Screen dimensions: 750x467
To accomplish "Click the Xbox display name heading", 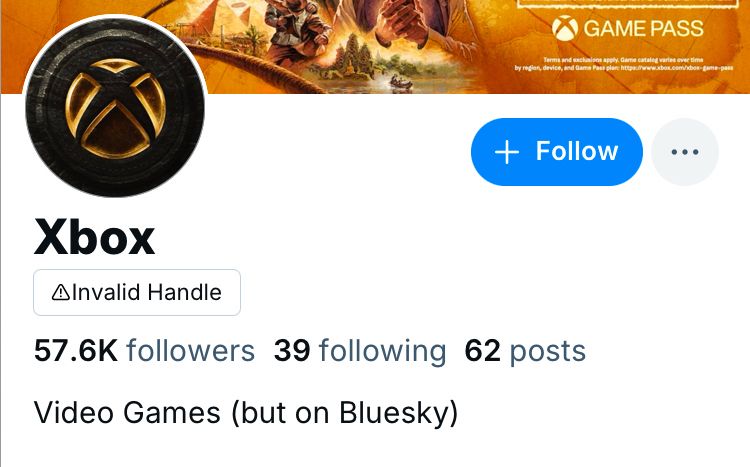I will coord(95,237).
